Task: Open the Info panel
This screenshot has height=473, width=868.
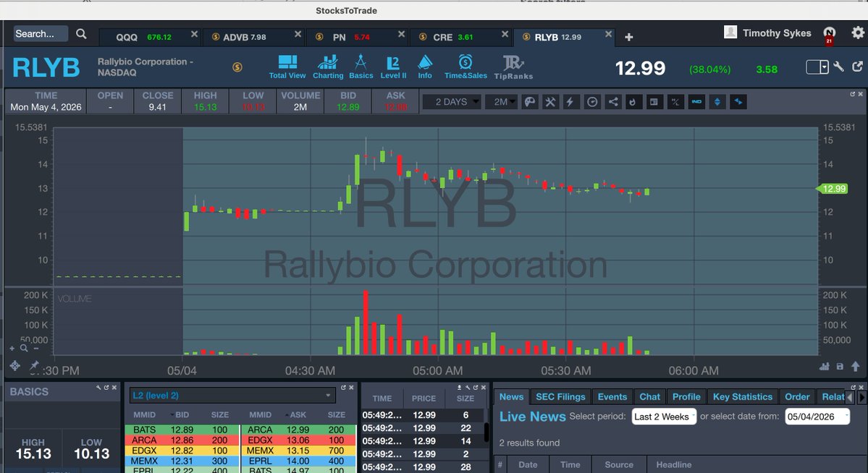Action: (x=425, y=67)
